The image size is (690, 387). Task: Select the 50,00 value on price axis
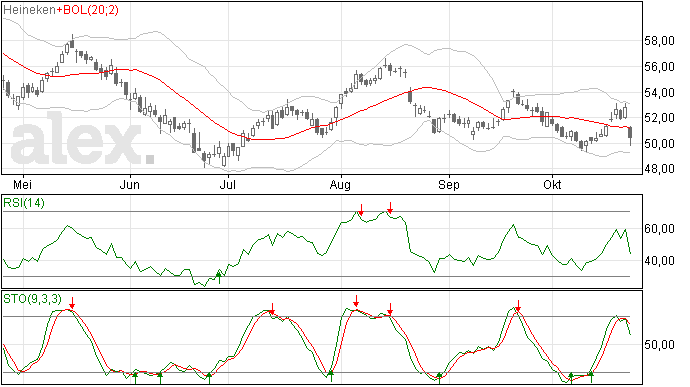tap(659, 144)
